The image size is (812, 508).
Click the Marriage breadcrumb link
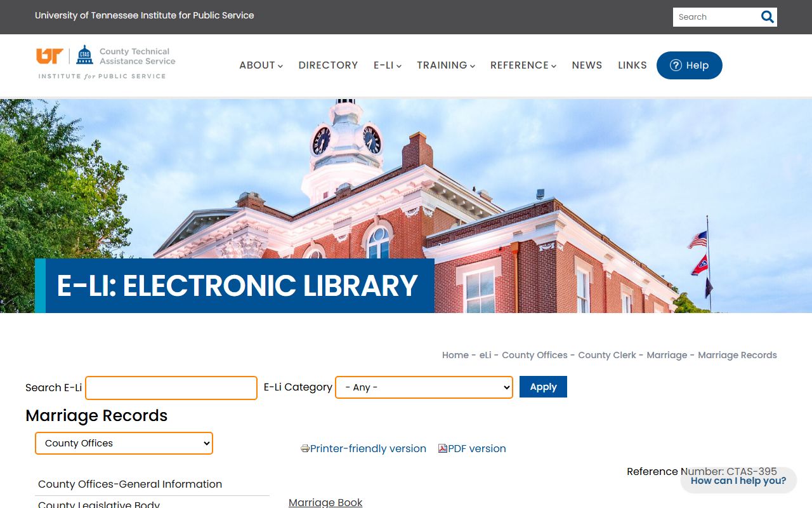667,355
